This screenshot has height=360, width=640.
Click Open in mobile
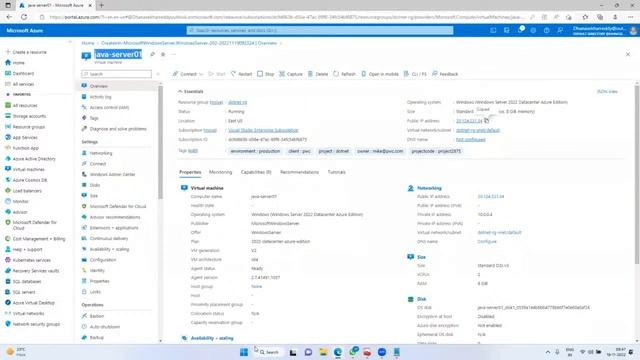380,74
